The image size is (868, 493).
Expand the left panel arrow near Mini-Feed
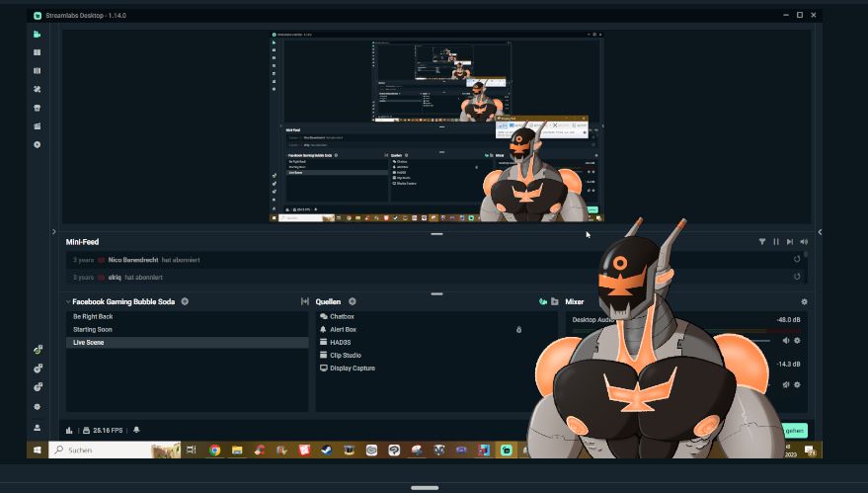pos(53,231)
